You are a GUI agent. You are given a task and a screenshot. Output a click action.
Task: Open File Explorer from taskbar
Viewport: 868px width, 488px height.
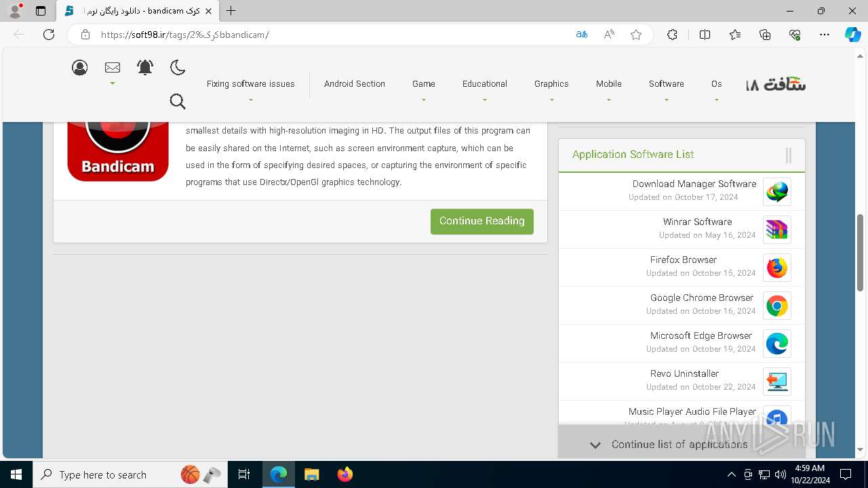click(x=311, y=474)
